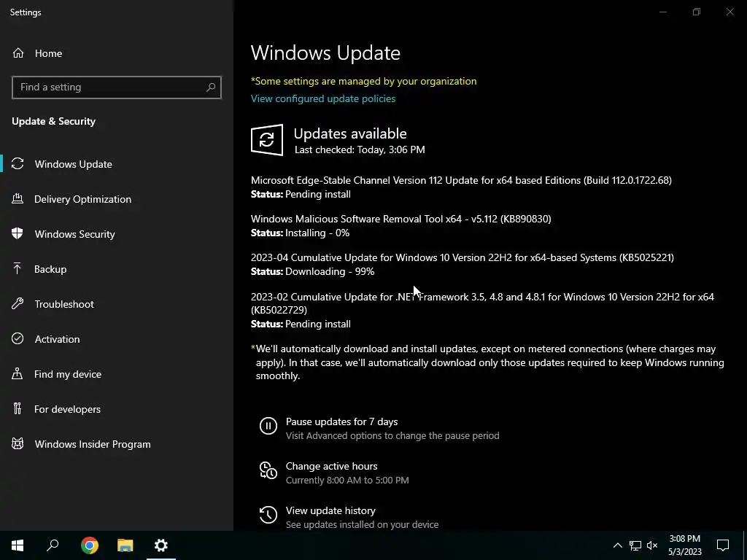Click the Settings gear on taskbar
This screenshot has height=560, width=747.
[x=161, y=545]
